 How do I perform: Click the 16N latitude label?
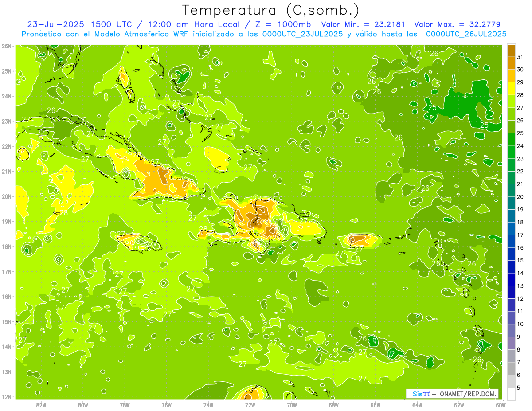pyautogui.click(x=7, y=297)
